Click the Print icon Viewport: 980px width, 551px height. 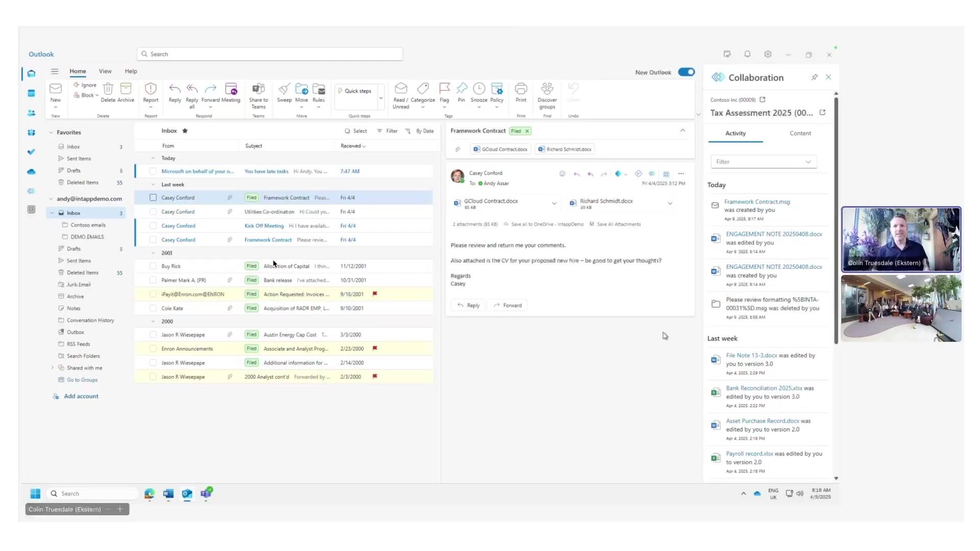(x=521, y=90)
